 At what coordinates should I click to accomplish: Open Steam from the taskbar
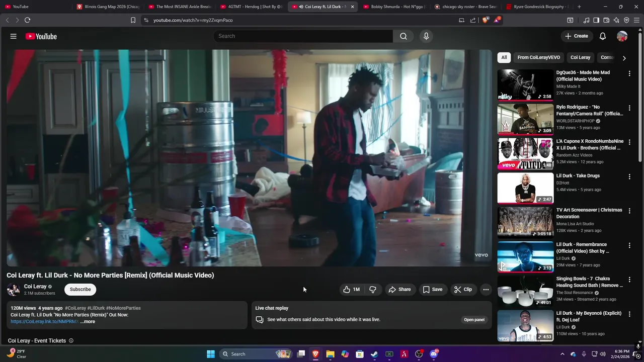[374, 354]
